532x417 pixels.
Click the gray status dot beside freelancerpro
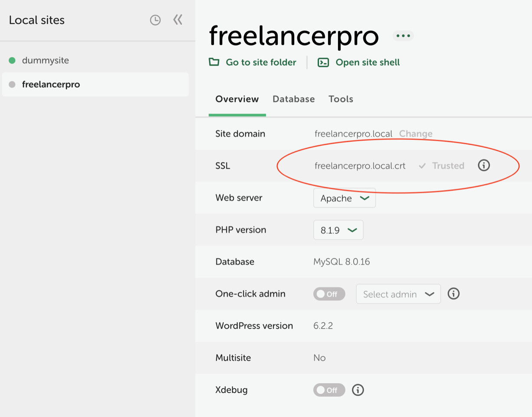point(12,84)
